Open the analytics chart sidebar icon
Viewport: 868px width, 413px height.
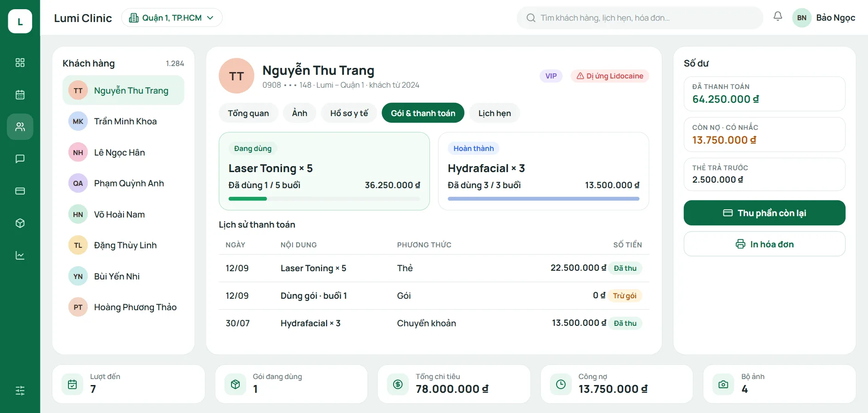(20, 255)
